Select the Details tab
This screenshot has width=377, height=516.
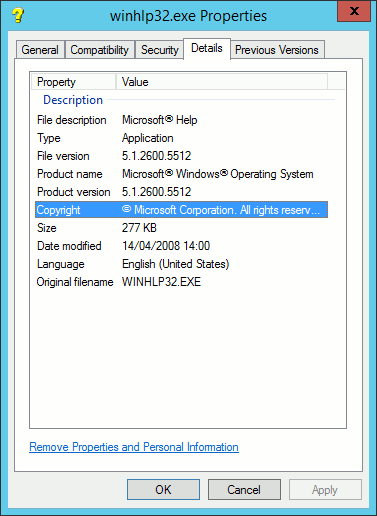207,48
